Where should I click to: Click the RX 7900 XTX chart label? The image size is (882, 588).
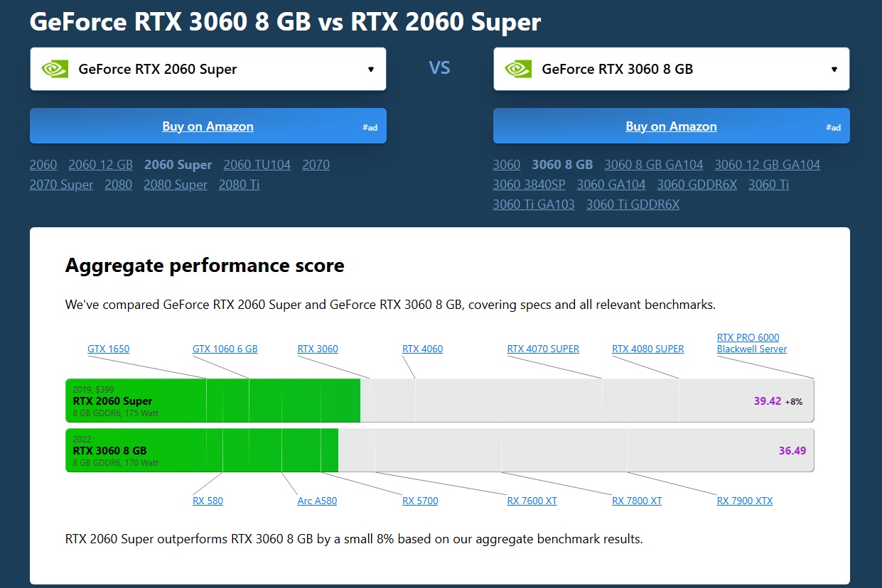pos(744,501)
